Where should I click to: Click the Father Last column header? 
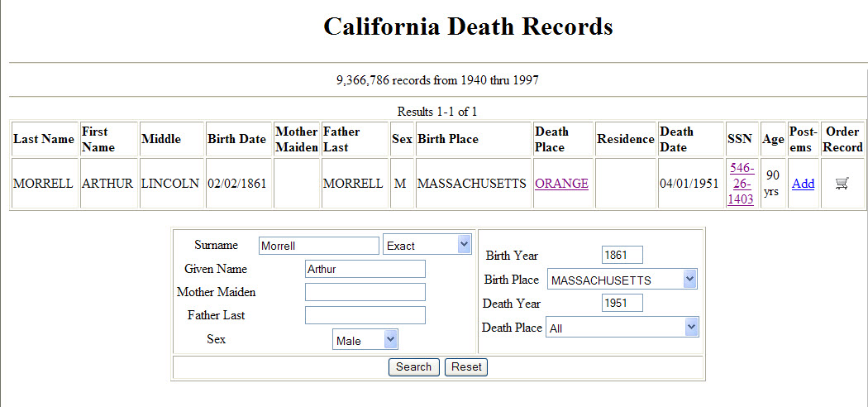(x=355, y=139)
